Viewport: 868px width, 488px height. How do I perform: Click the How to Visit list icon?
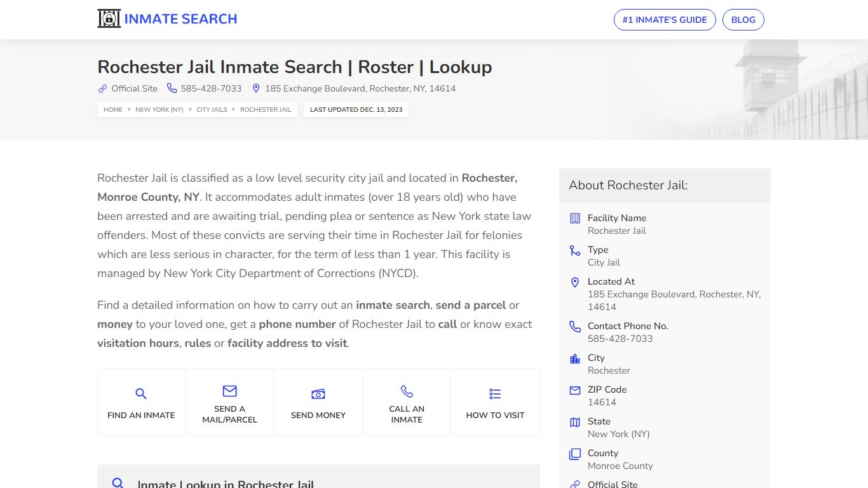coord(495,394)
